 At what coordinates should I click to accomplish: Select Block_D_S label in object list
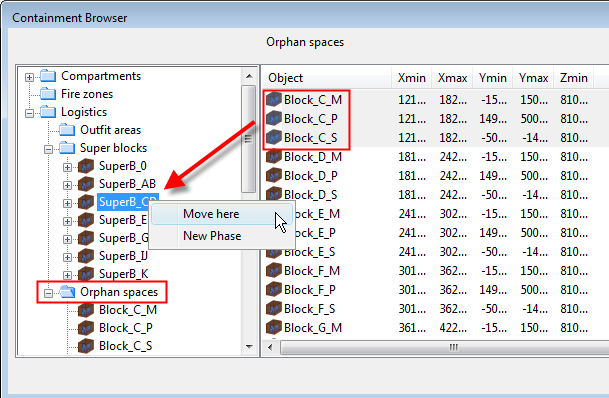(x=310, y=195)
